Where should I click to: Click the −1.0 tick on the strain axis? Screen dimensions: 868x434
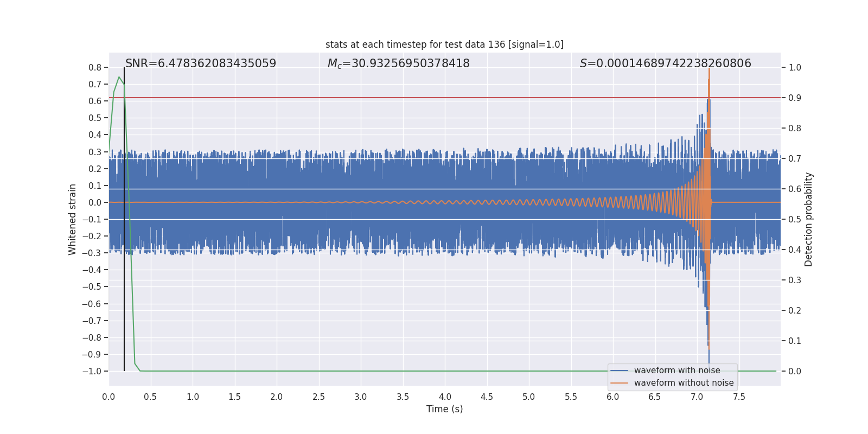pos(92,372)
